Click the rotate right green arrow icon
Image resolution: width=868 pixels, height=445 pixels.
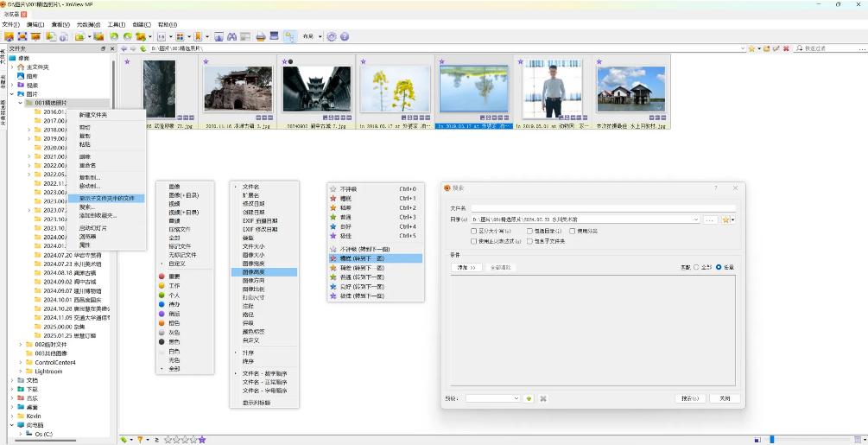(127, 36)
